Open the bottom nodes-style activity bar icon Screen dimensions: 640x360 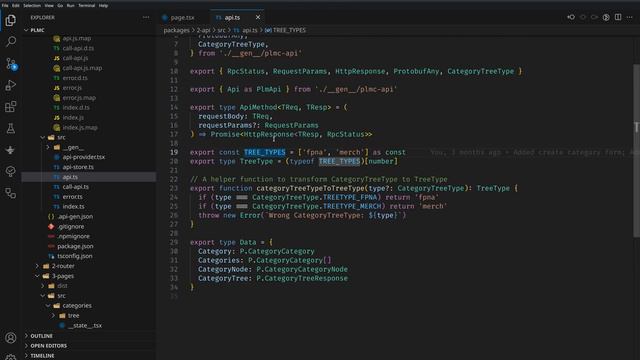[11, 193]
